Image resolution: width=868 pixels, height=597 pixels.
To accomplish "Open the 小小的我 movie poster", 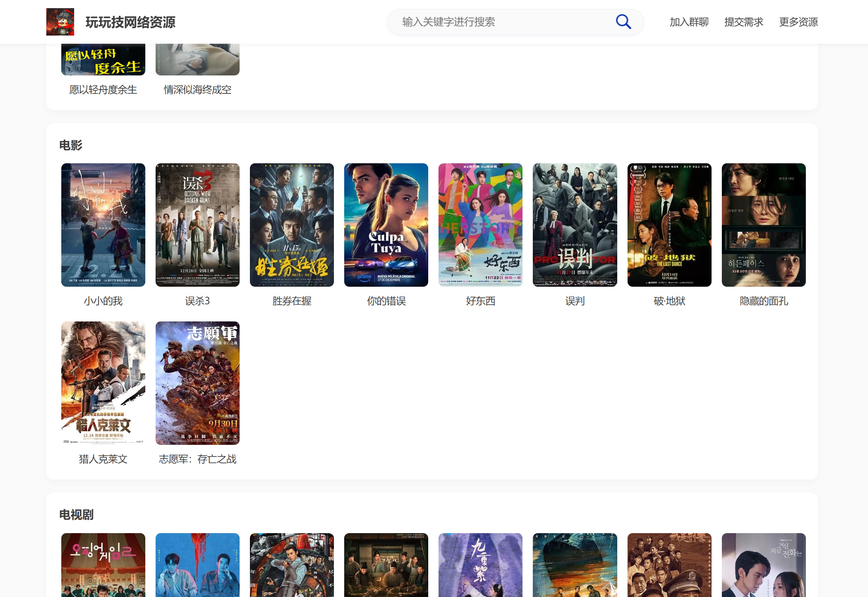I will (x=103, y=225).
